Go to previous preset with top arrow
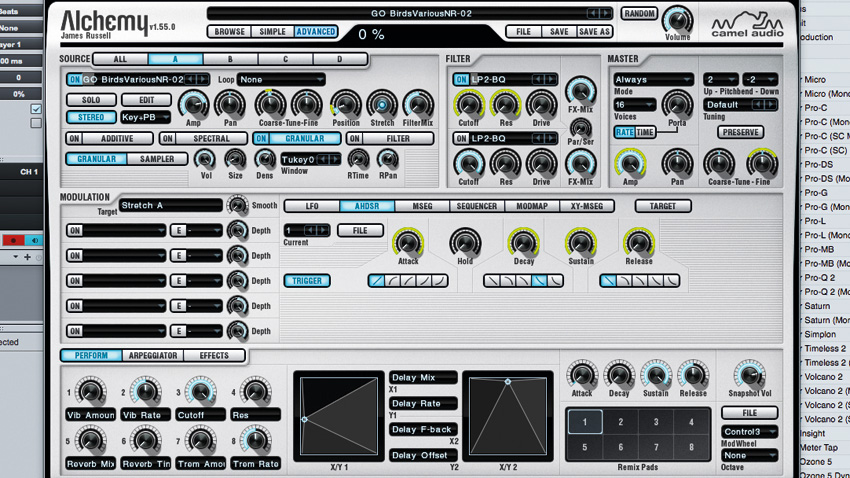Screen dimensions: 850x478 [x=594, y=13]
